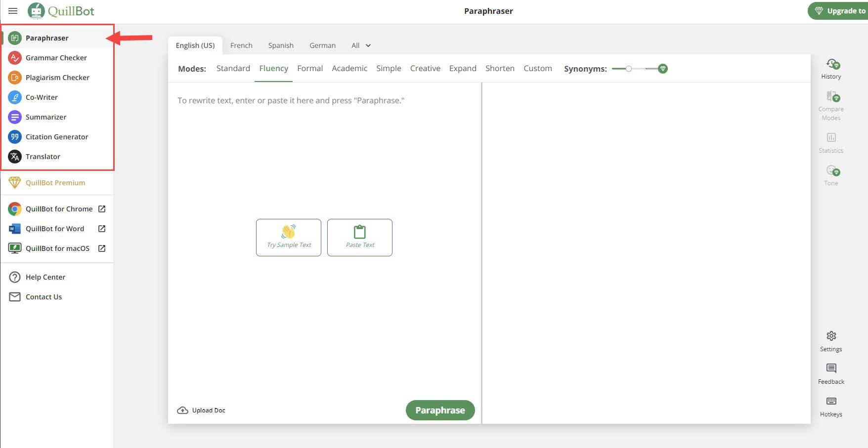868x448 pixels.
Task: Select the Creative paraphrasing mode
Action: tap(425, 68)
